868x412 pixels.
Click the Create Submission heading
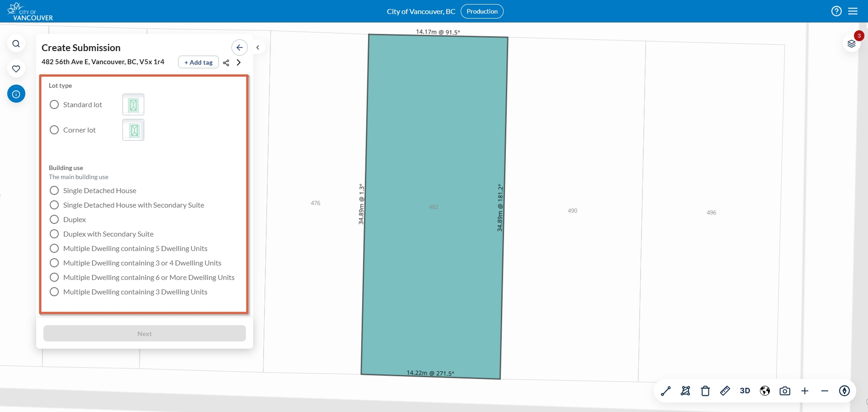coord(81,48)
